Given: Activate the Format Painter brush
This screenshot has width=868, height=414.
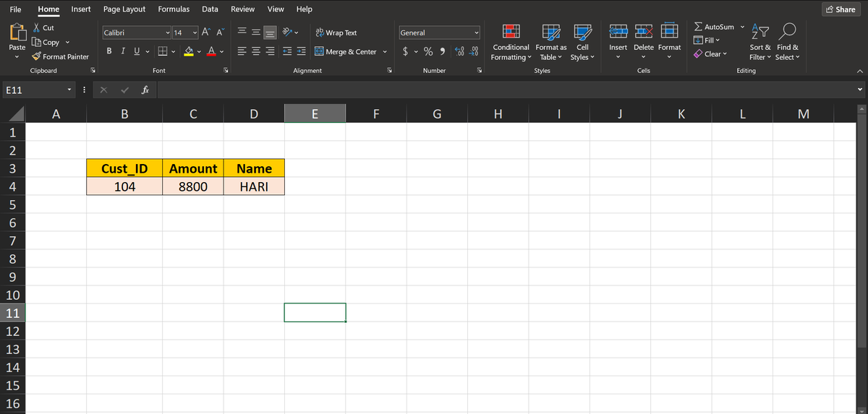Looking at the screenshot, I should (x=61, y=56).
